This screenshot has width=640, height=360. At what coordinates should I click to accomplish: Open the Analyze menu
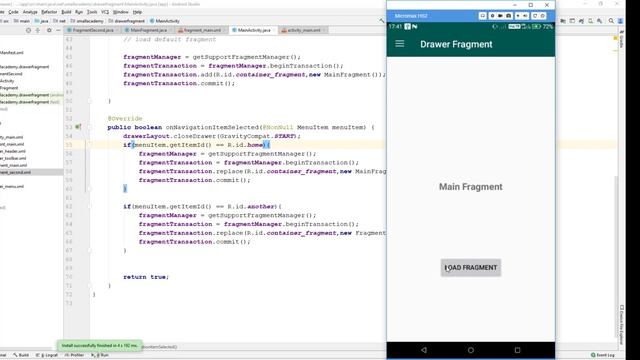pos(30,12)
